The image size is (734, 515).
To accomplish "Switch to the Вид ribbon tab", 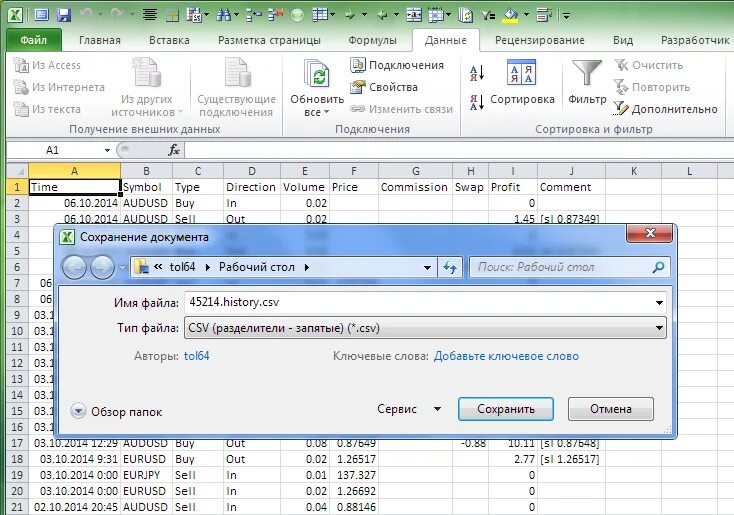I will pos(623,40).
